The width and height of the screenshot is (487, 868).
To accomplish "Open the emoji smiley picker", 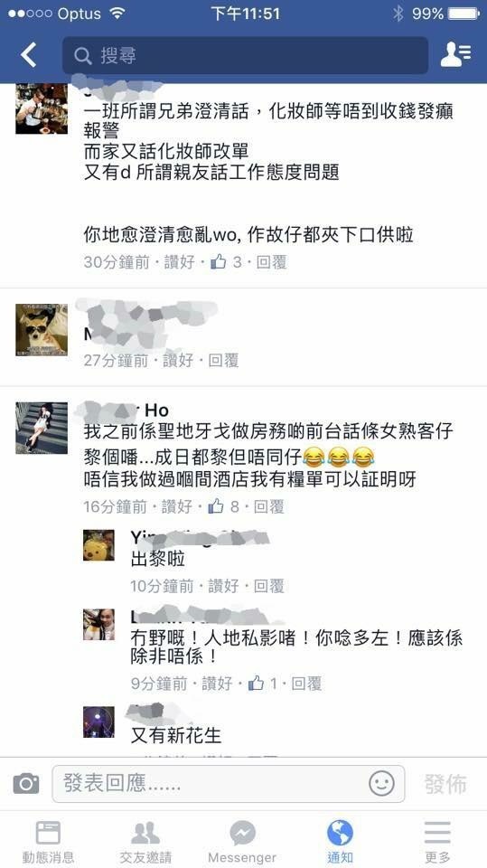I will coord(382,784).
